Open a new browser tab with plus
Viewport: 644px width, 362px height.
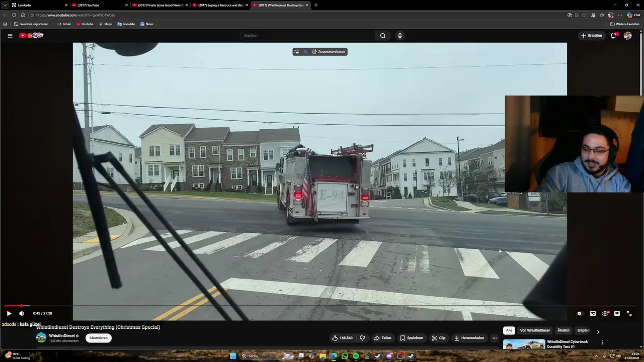click(x=315, y=5)
